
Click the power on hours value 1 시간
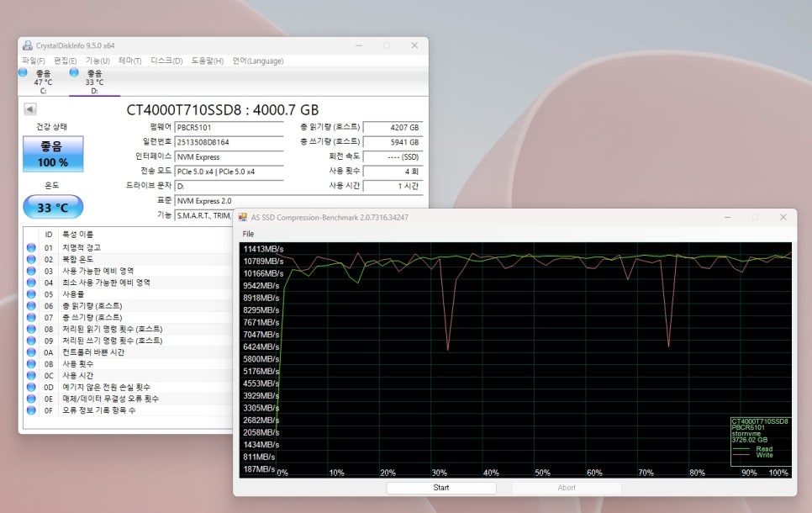click(393, 186)
